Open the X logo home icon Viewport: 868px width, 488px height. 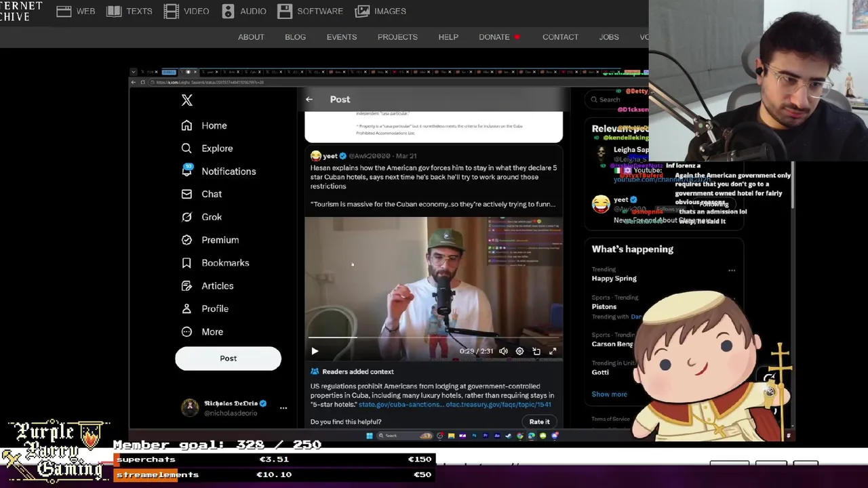(187, 100)
